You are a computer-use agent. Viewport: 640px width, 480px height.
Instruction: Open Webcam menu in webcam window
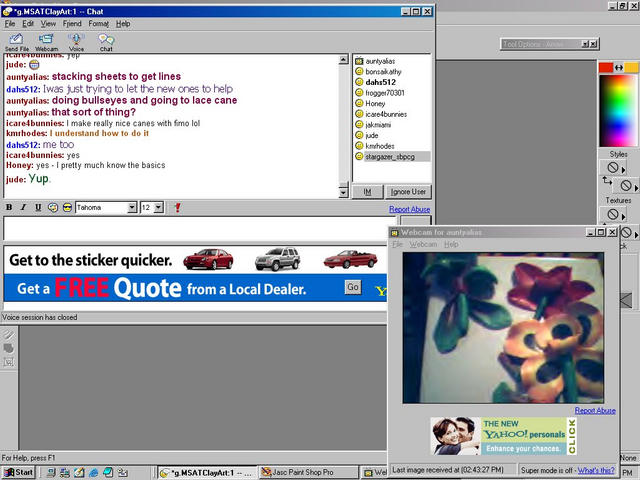pos(423,244)
